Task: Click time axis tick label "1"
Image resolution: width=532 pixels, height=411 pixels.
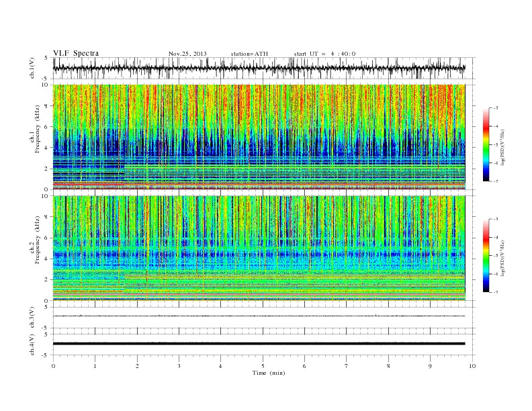Action: pos(95,366)
